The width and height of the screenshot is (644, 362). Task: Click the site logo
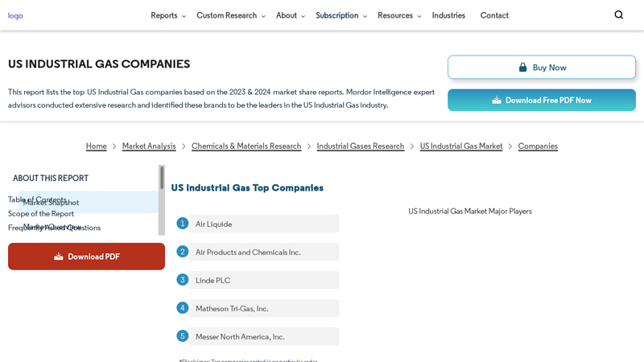pos(15,15)
